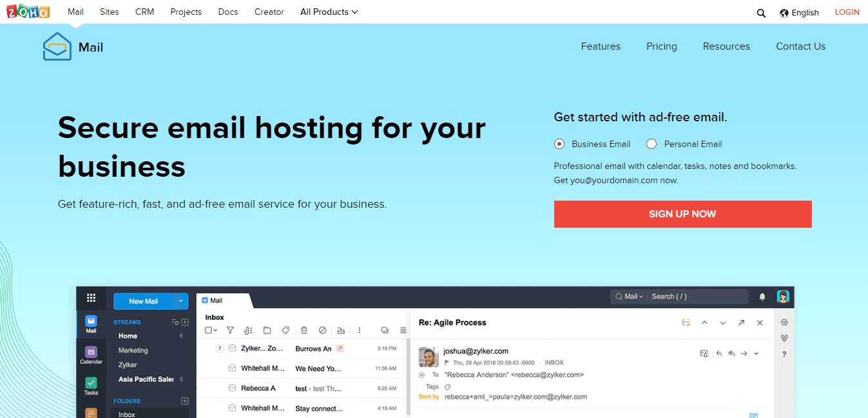
Task: Click the next email down arrow
Action: [x=723, y=323]
